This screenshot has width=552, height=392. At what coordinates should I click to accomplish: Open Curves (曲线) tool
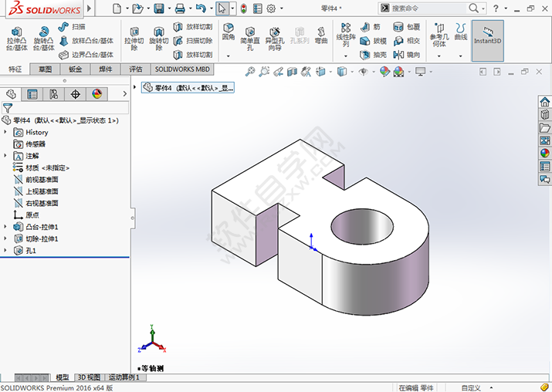(461, 32)
